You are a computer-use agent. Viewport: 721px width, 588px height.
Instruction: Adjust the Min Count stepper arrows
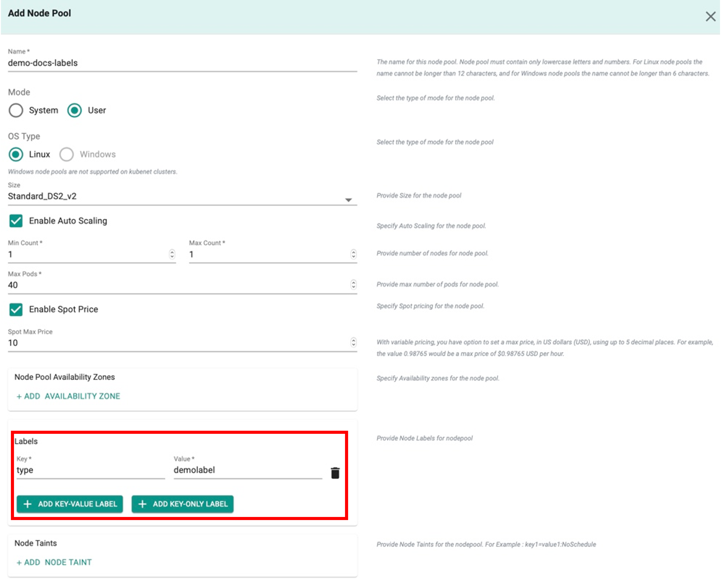(172, 254)
